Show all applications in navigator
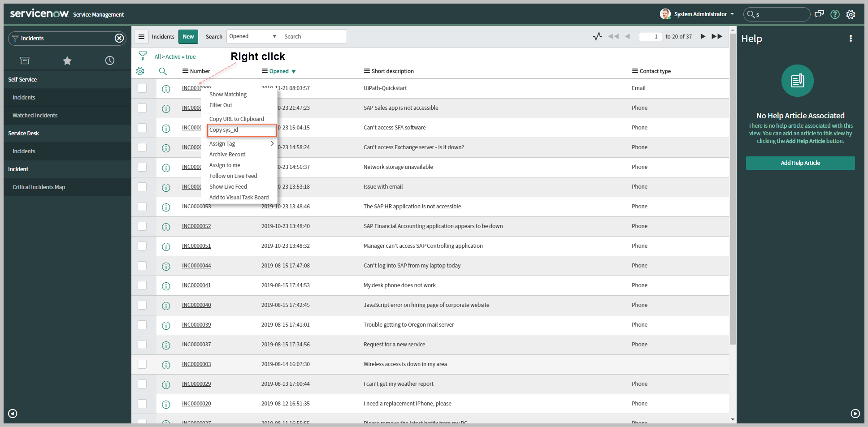The width and height of the screenshot is (868, 427). 25,60
